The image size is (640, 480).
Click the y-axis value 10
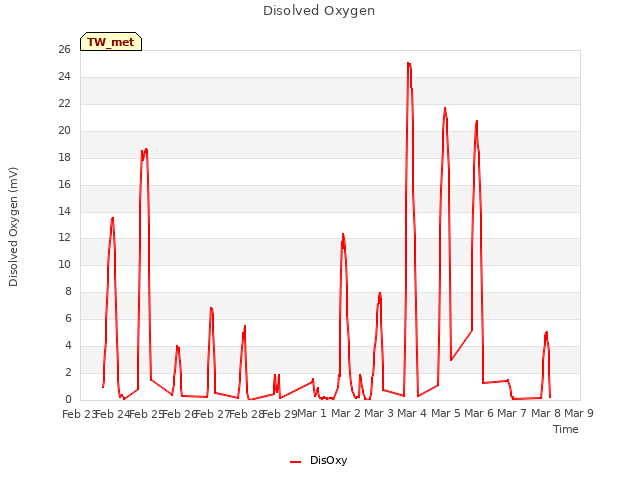point(64,264)
